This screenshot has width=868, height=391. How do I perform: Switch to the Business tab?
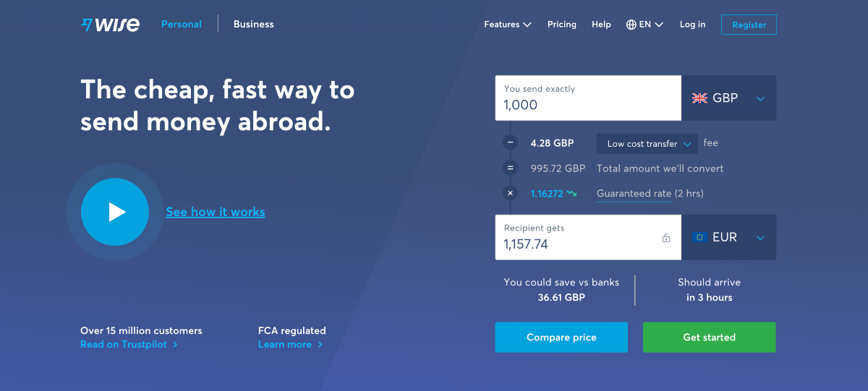click(254, 25)
